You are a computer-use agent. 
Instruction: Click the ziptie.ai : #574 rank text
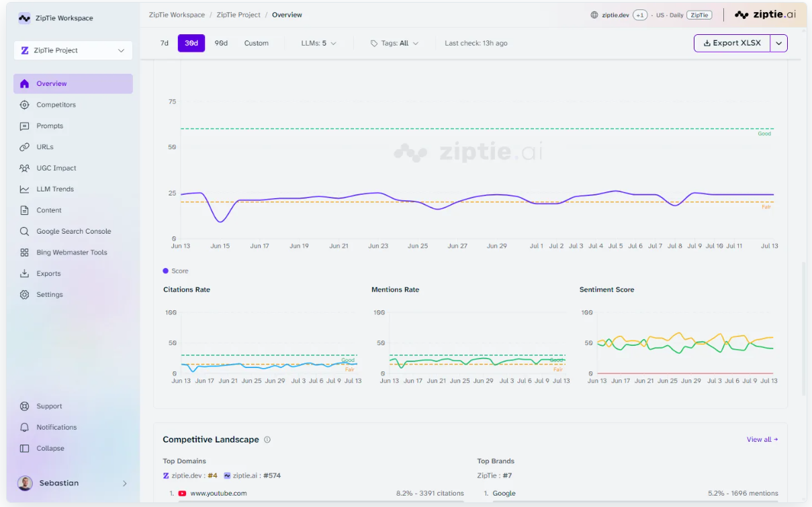tap(253, 476)
